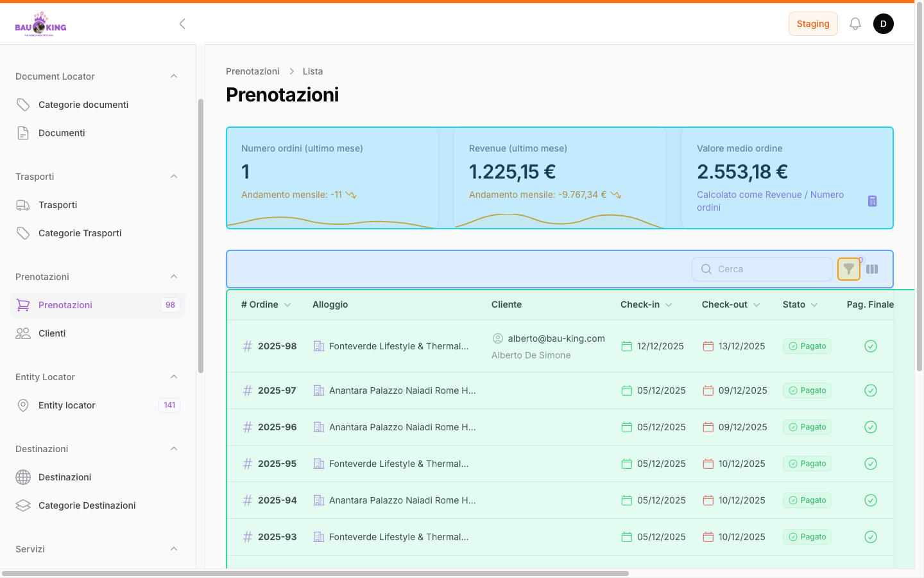Open order 2025-93

[x=277, y=537]
